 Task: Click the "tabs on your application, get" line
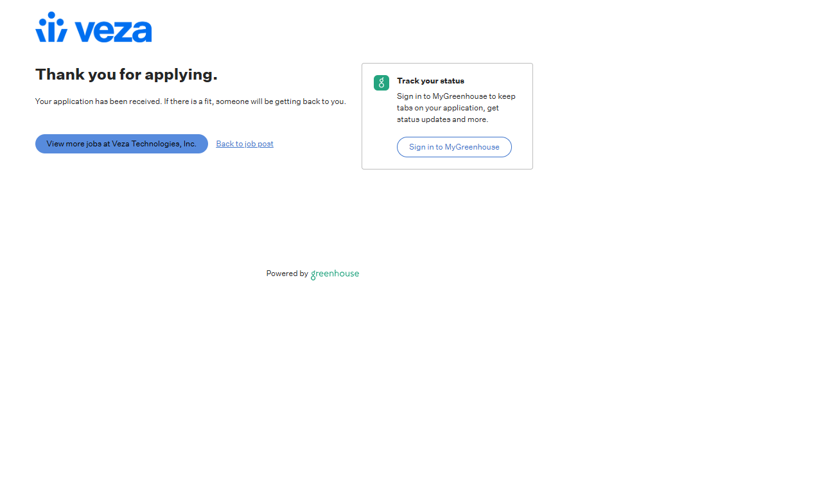pos(448,108)
